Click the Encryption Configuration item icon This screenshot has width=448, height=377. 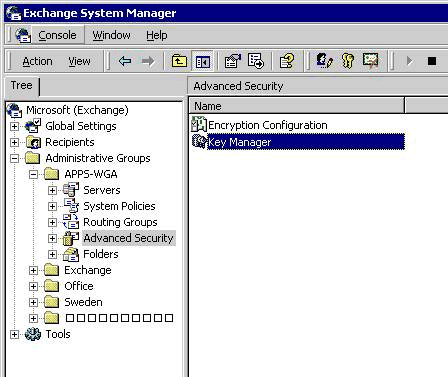click(x=199, y=124)
